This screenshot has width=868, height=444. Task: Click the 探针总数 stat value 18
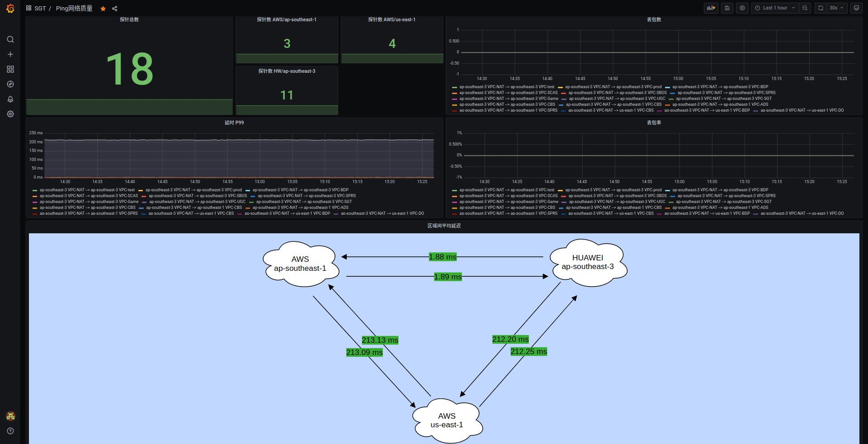[x=129, y=69]
